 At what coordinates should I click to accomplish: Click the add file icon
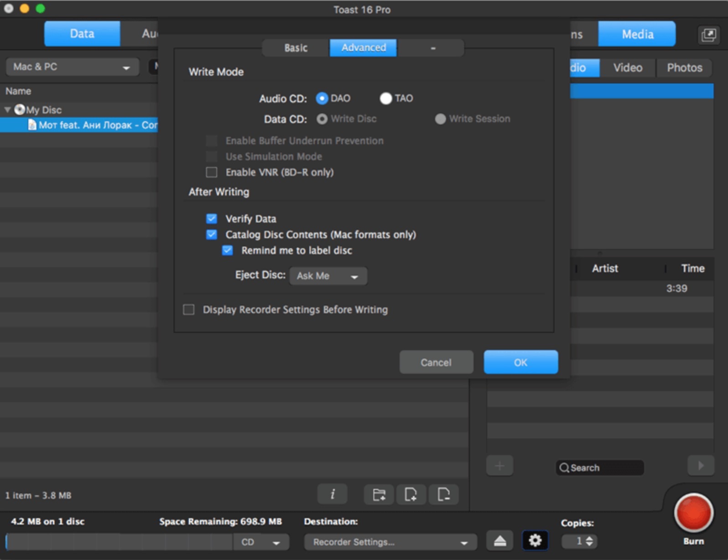[411, 494]
